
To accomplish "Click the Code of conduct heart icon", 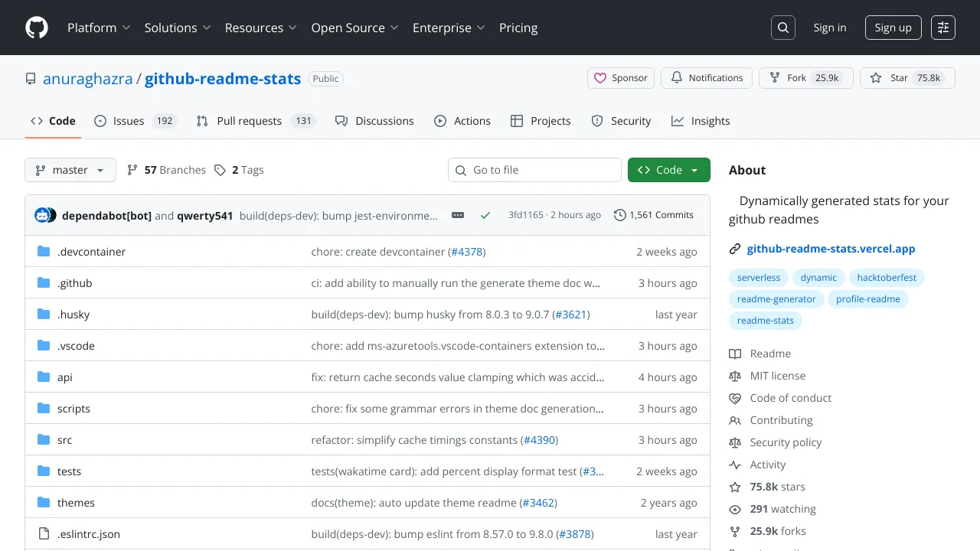I will (x=735, y=398).
